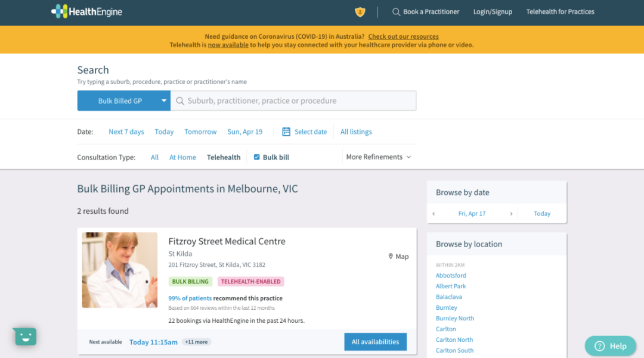This screenshot has width=644, height=358.
Task: Click 99% of patients review link
Action: (190, 298)
